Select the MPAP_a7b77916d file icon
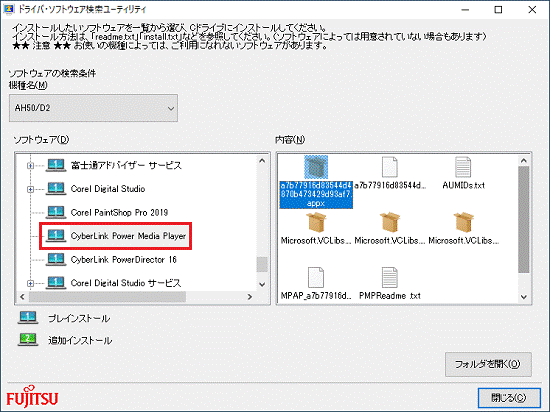The height and width of the screenshot is (412, 550). (x=316, y=277)
